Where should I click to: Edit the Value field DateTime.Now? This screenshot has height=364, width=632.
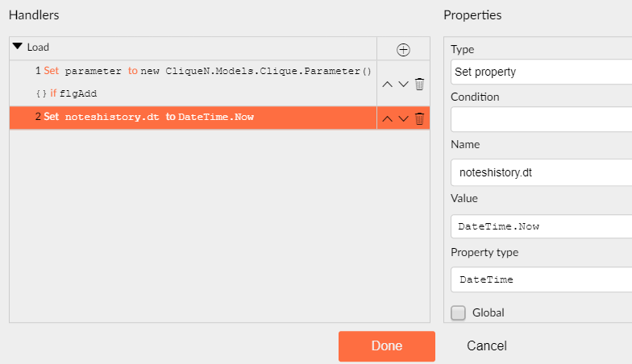pos(542,226)
